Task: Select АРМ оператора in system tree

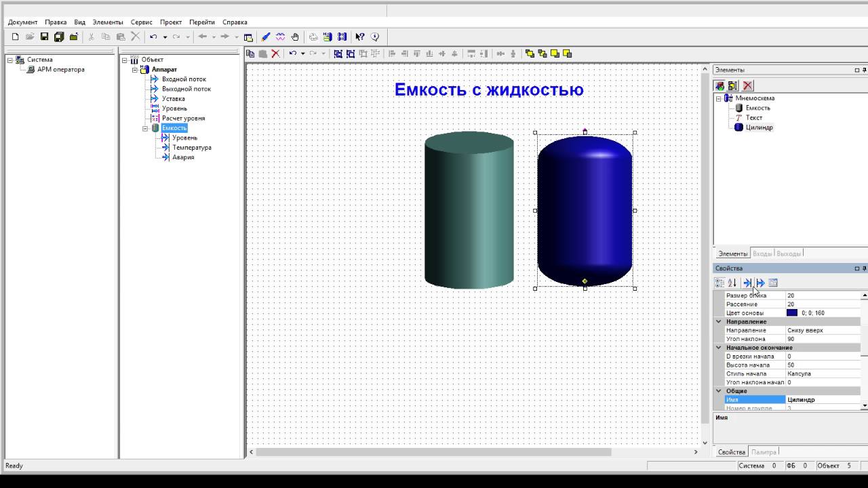Action: 61,69
